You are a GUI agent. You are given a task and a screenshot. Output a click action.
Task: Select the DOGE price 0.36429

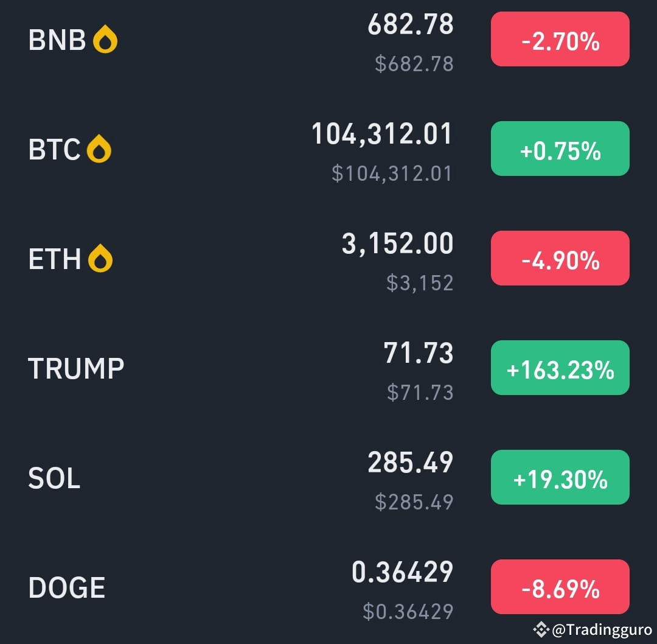(401, 571)
